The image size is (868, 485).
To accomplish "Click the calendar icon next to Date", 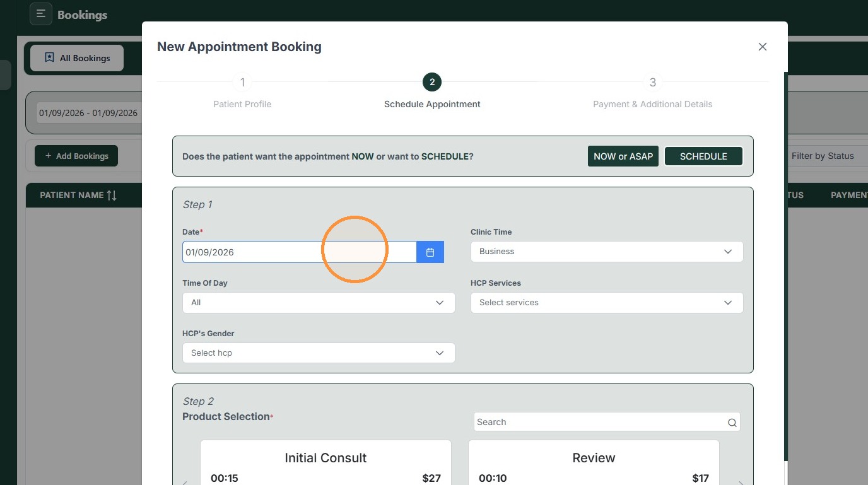I will [430, 252].
